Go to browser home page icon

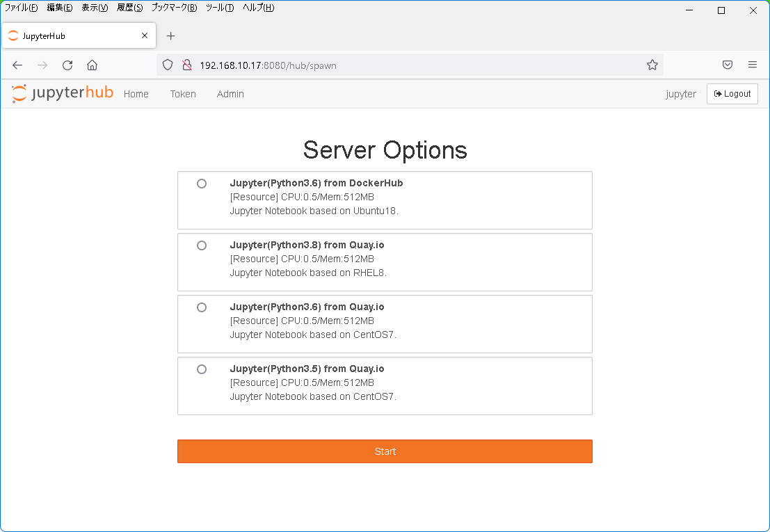(93, 65)
